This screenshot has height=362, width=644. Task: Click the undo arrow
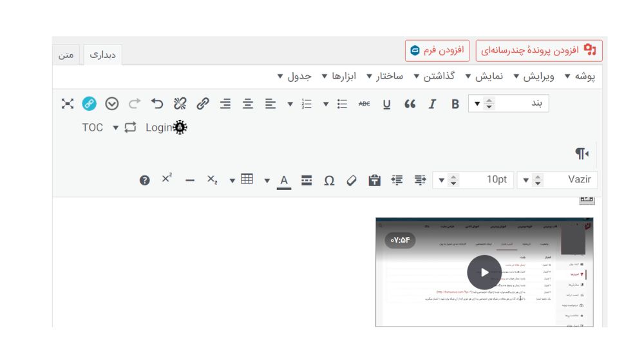pyautogui.click(x=157, y=104)
